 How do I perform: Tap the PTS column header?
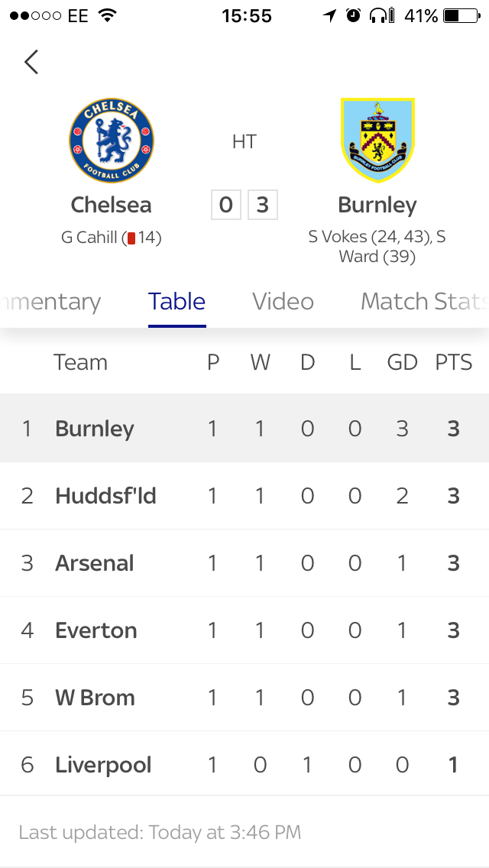point(454,363)
